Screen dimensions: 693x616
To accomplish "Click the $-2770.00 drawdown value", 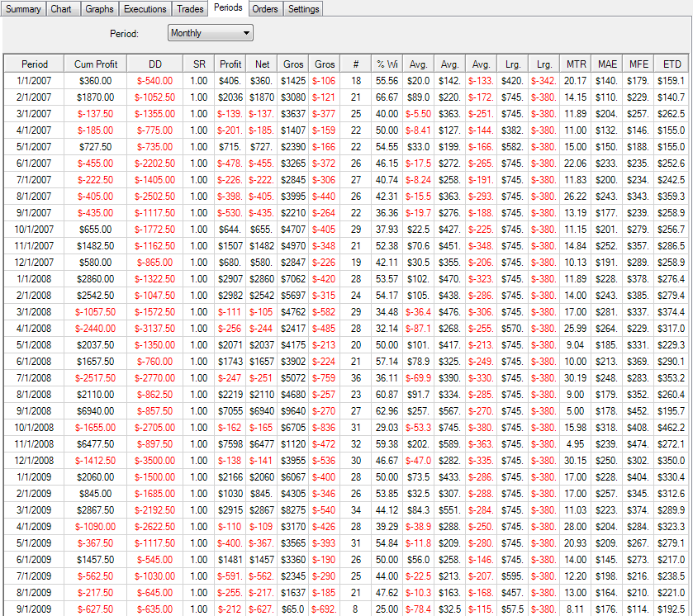I will coord(155,378).
